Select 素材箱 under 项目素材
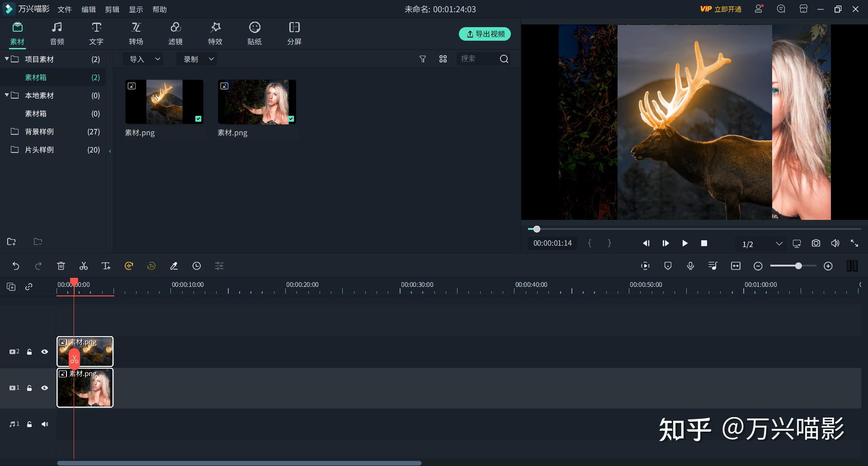Viewport: 868px width, 466px height. [x=53, y=77]
